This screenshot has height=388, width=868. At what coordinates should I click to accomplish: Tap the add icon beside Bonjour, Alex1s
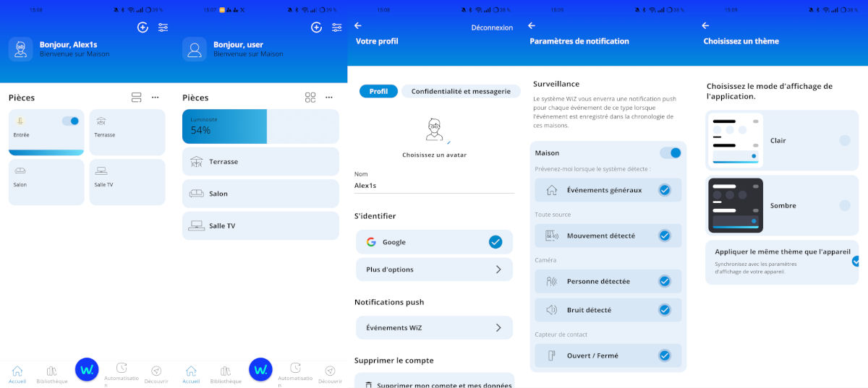pos(142,27)
